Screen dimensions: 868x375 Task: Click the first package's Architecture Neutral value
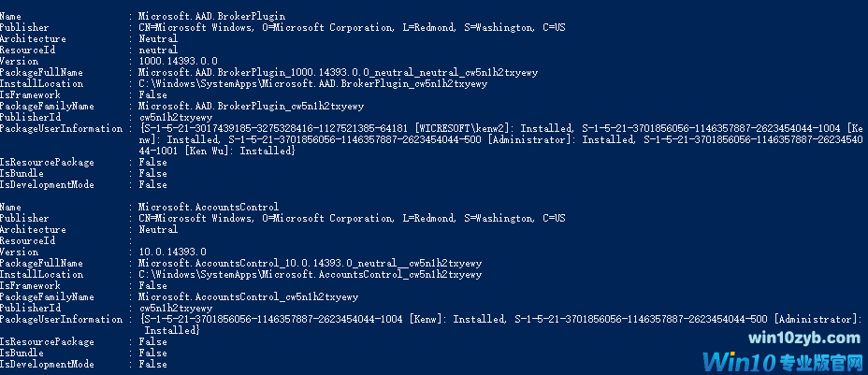coord(158,39)
